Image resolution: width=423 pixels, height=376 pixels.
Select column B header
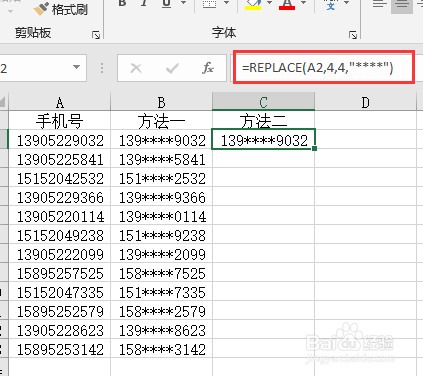161,102
